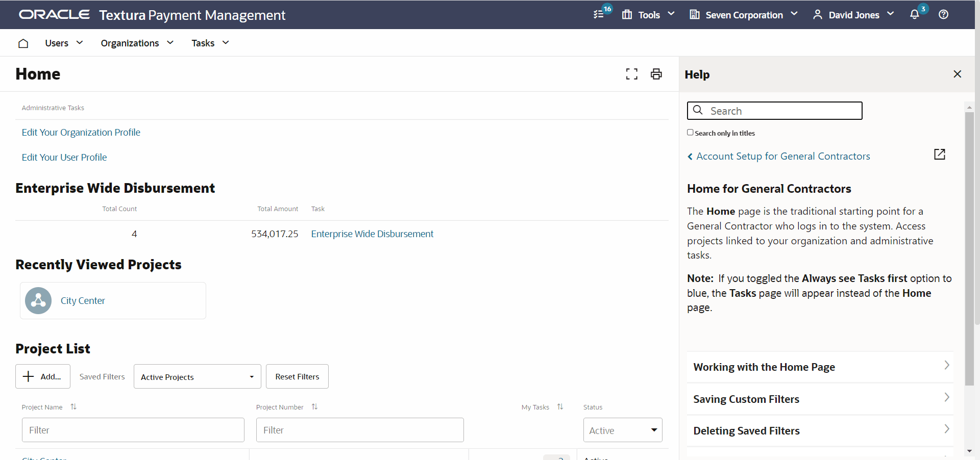Enable Search only in titles checkbox

click(x=690, y=132)
